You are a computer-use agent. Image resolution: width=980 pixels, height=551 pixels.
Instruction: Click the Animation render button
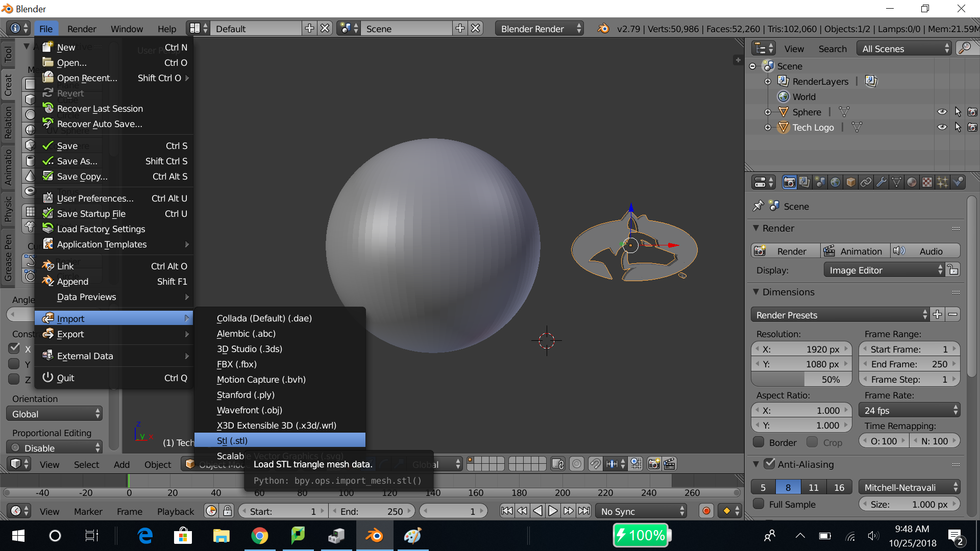pyautogui.click(x=855, y=251)
